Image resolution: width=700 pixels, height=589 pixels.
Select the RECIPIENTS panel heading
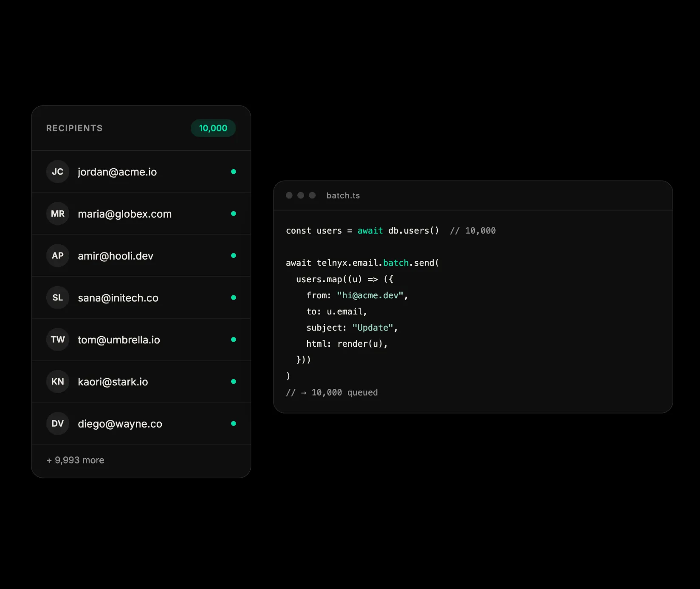tap(74, 128)
